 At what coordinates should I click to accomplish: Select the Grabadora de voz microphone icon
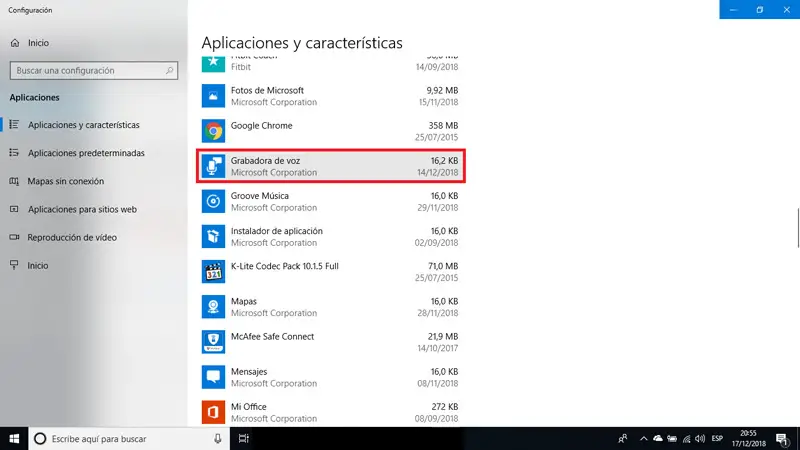(x=213, y=166)
